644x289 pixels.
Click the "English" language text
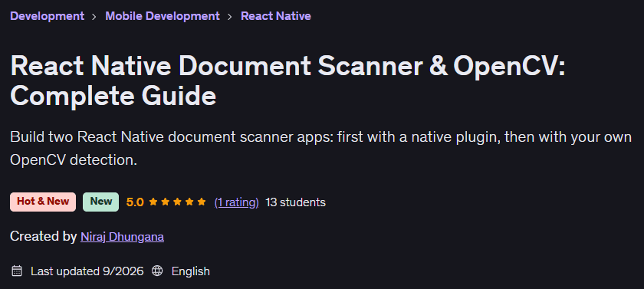click(191, 271)
